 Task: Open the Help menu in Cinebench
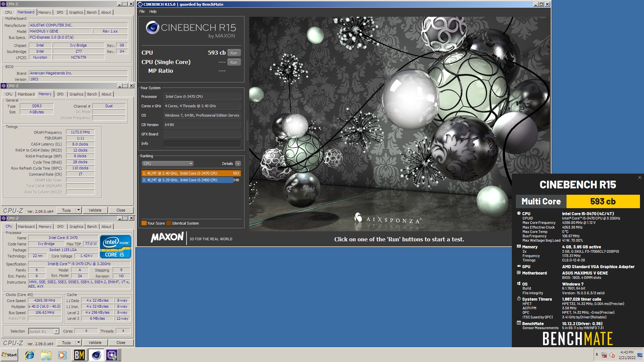pyautogui.click(x=153, y=11)
